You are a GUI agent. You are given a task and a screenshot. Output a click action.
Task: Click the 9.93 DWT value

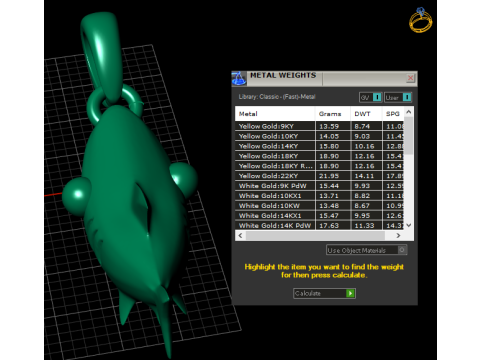click(x=362, y=186)
